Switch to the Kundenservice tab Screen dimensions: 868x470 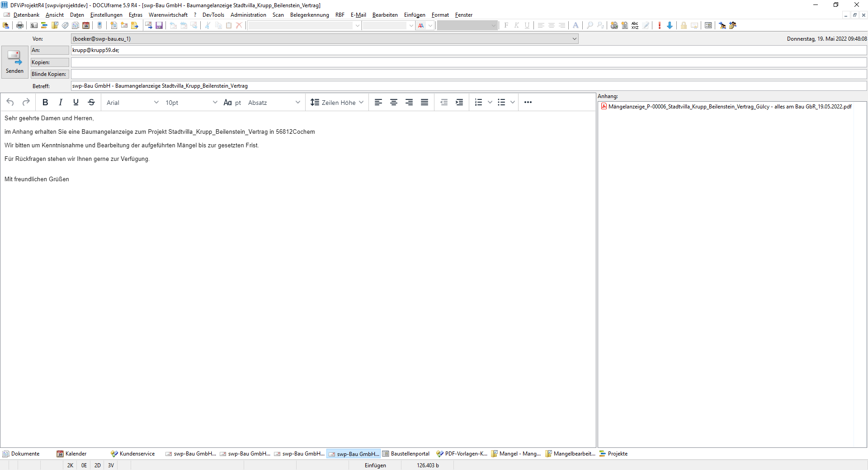pyautogui.click(x=133, y=454)
